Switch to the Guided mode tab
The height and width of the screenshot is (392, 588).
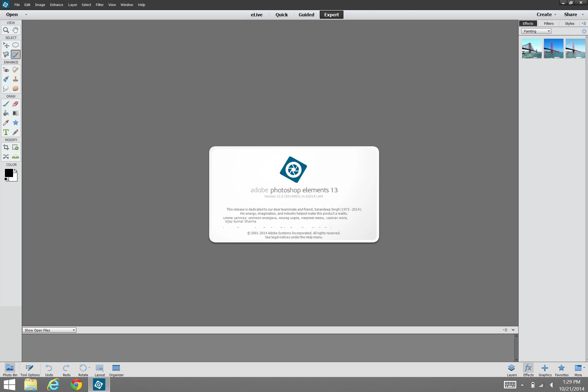306,15
